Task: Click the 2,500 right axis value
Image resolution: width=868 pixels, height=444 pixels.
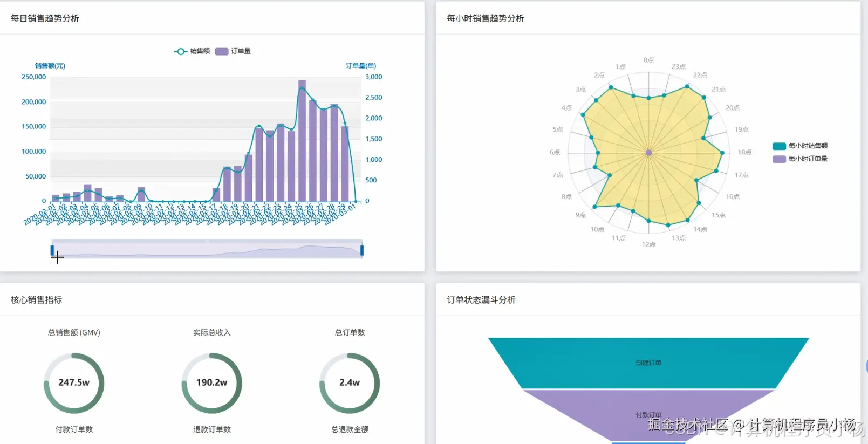Action: [374, 98]
